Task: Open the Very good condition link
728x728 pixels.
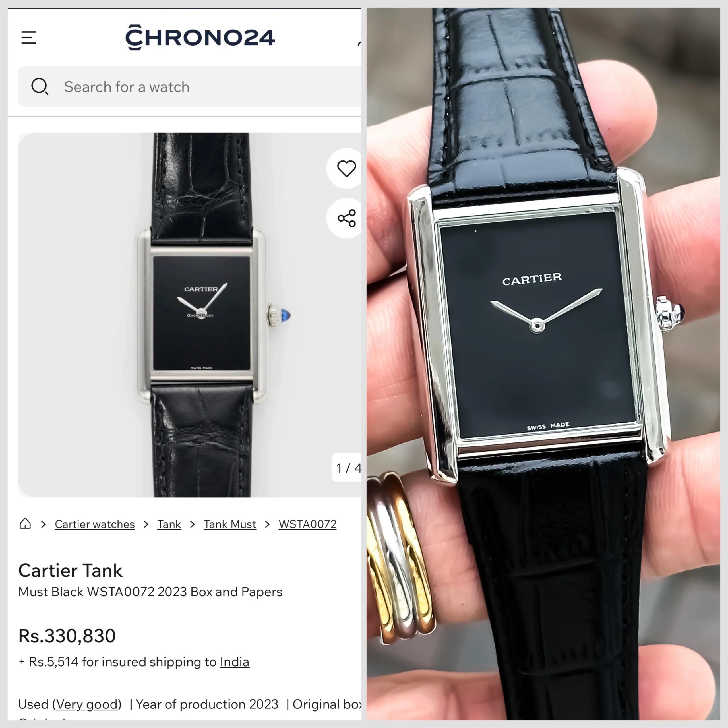Action: click(87, 704)
